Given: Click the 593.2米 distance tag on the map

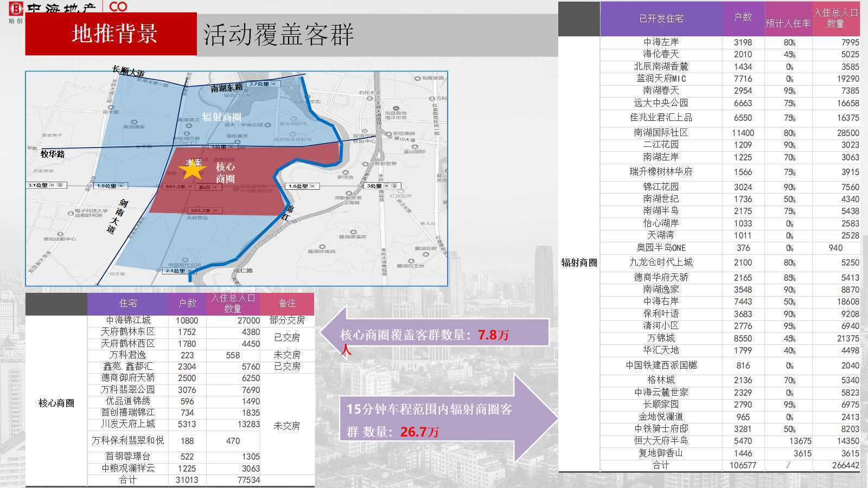Looking at the screenshot, I should (206, 210).
